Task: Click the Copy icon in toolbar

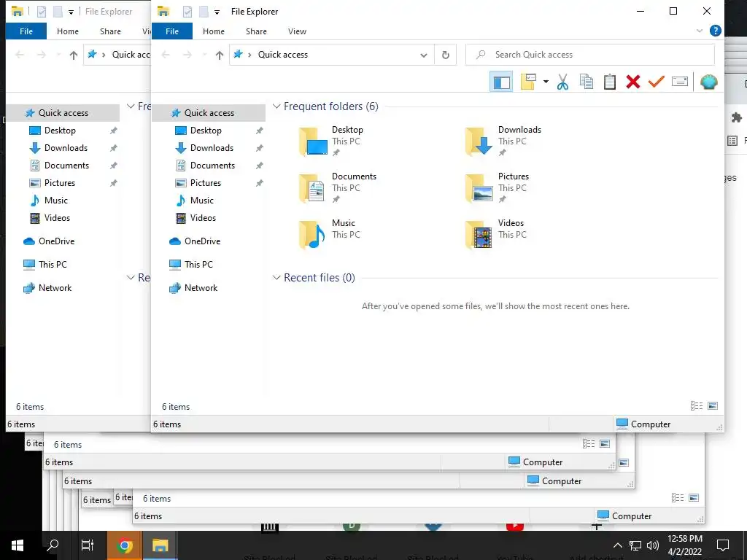Action: tap(587, 82)
